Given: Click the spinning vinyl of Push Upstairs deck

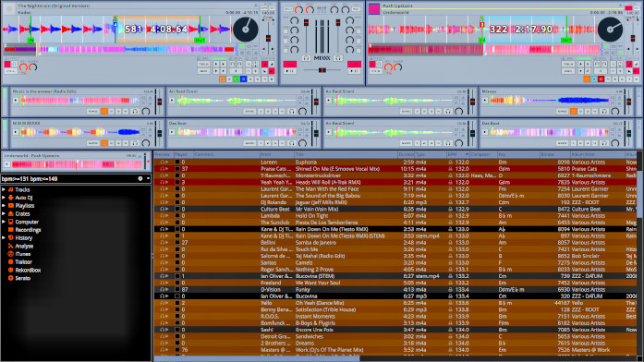Looking at the screenshot, I should tap(610, 30).
